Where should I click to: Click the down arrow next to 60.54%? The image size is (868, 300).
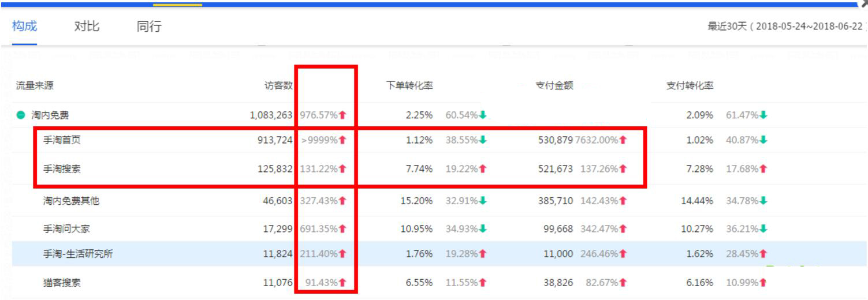483,115
